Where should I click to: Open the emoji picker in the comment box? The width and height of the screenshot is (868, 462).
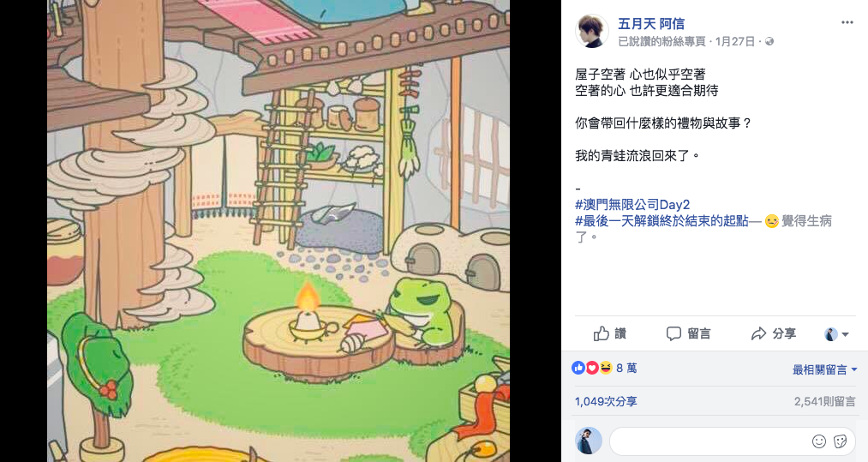pyautogui.click(x=819, y=441)
